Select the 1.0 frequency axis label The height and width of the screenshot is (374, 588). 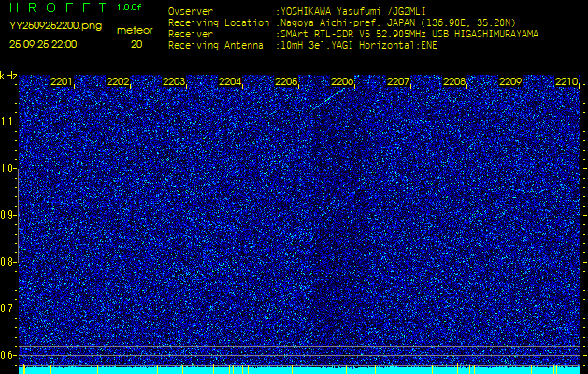(7, 169)
